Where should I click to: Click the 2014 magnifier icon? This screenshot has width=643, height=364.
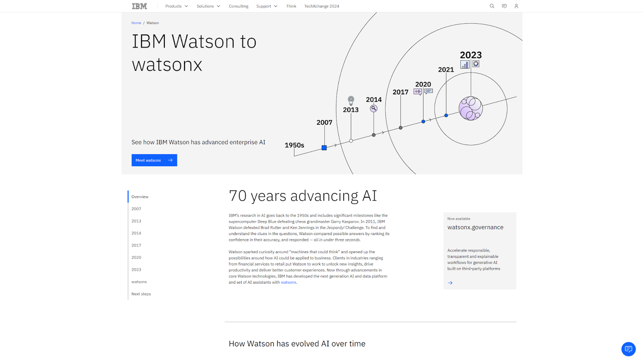pyautogui.click(x=374, y=108)
